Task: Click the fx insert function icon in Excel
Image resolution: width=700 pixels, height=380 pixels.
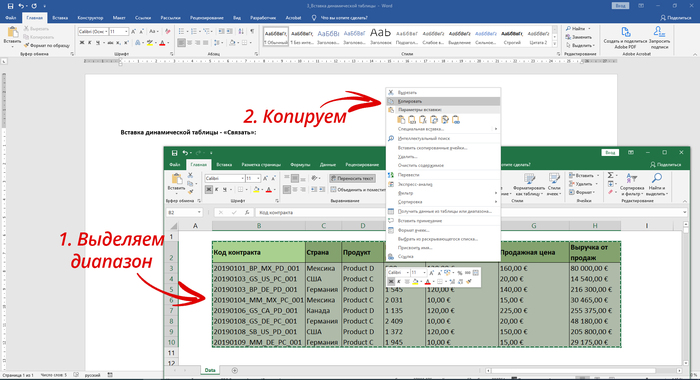Action: point(247,213)
